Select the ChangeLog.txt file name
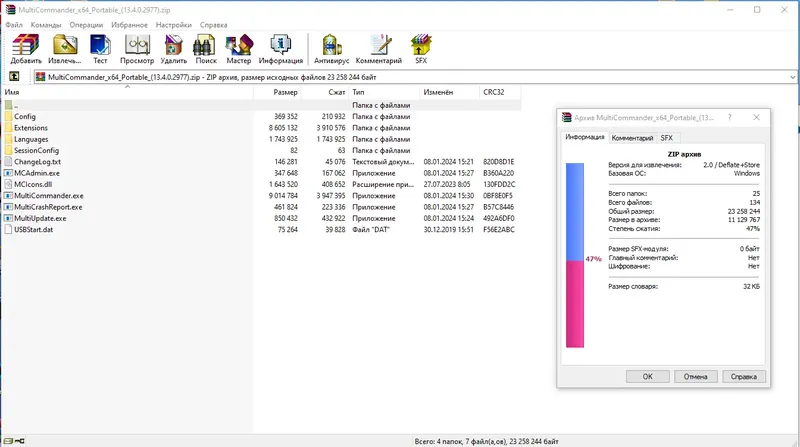 coord(37,162)
